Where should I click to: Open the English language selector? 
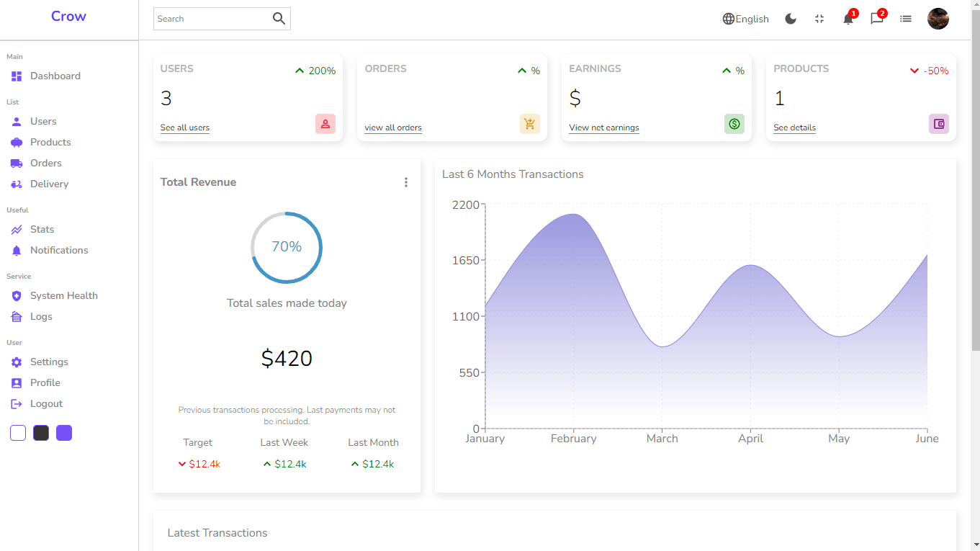[x=745, y=19]
